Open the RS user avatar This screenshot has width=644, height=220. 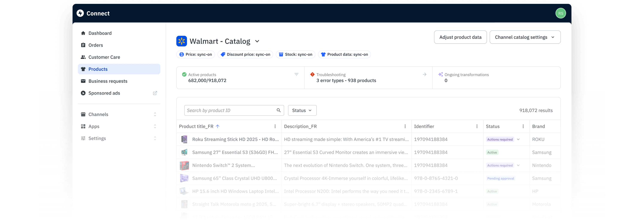click(x=560, y=13)
